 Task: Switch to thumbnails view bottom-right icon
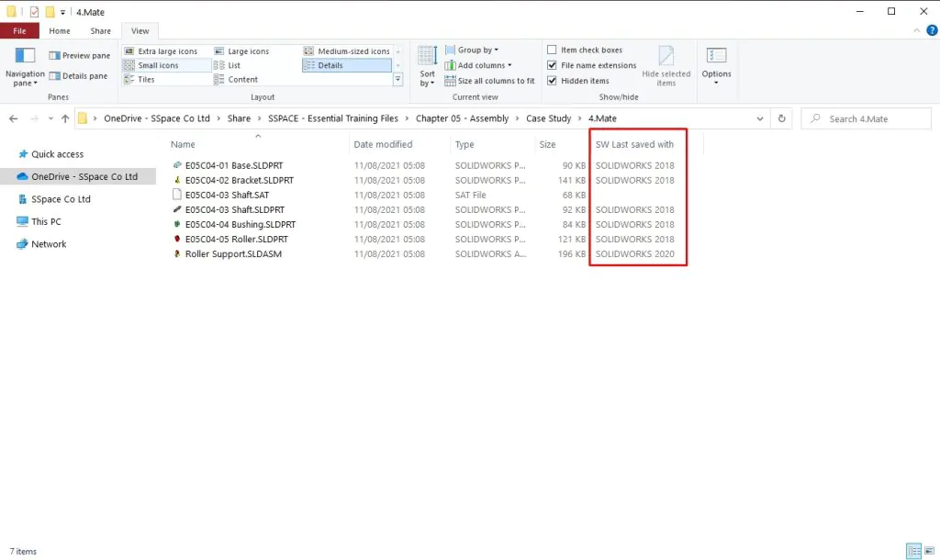click(929, 551)
